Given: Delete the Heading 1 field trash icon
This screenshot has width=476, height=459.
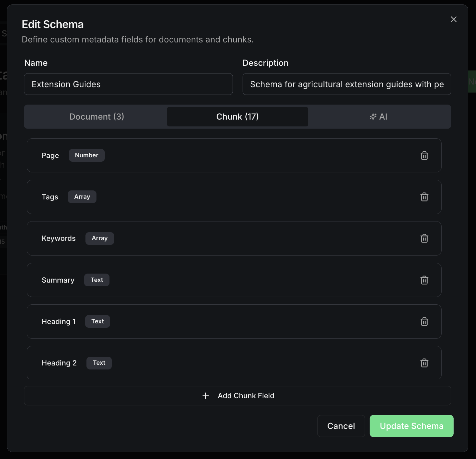Looking at the screenshot, I should (424, 321).
